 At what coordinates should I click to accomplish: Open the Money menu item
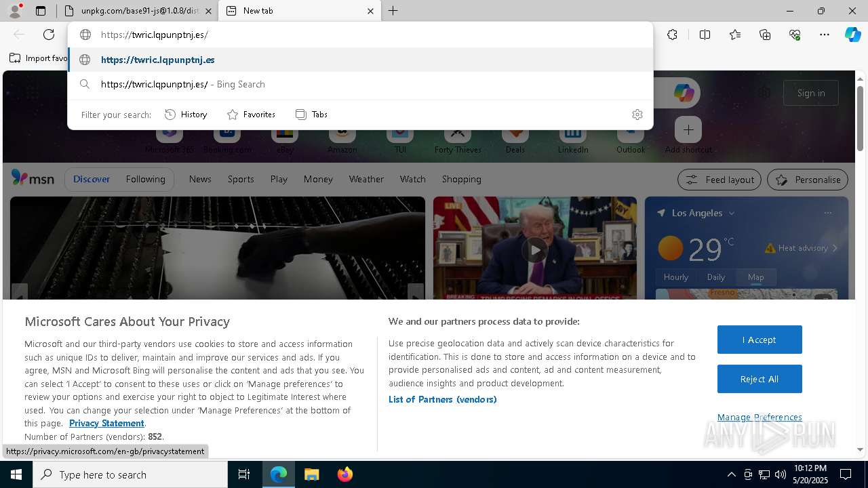pos(318,179)
